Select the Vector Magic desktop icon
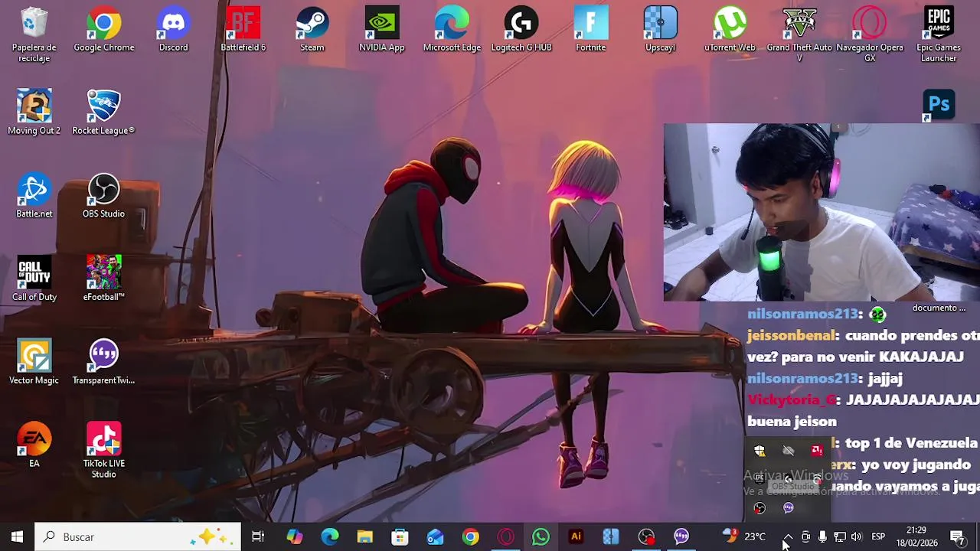Screen dimensions: 980x551 click(x=34, y=363)
